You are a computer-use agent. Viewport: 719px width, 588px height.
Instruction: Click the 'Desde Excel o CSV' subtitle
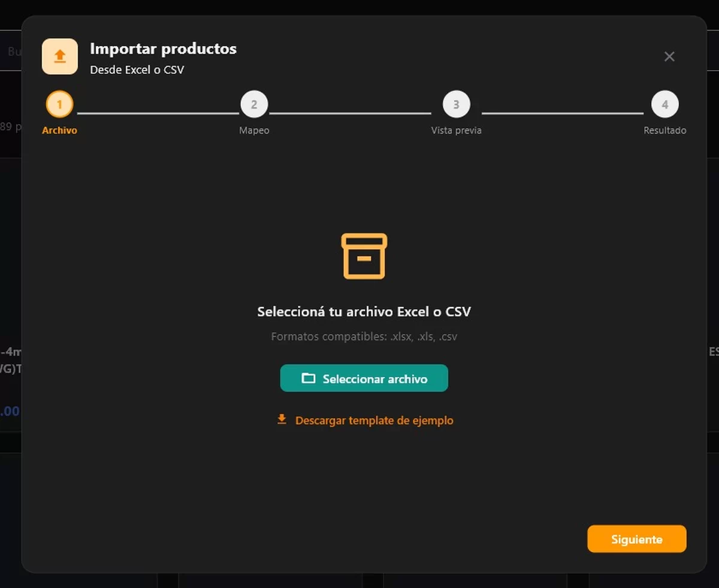(x=137, y=70)
